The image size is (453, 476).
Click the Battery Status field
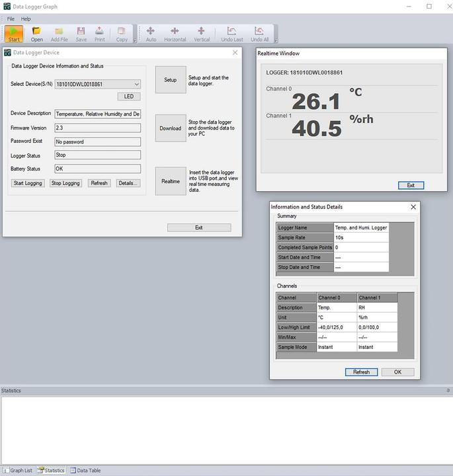[98, 169]
